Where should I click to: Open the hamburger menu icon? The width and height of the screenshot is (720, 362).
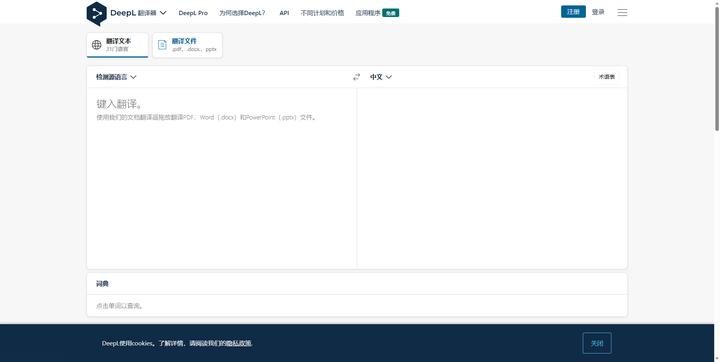622,12
